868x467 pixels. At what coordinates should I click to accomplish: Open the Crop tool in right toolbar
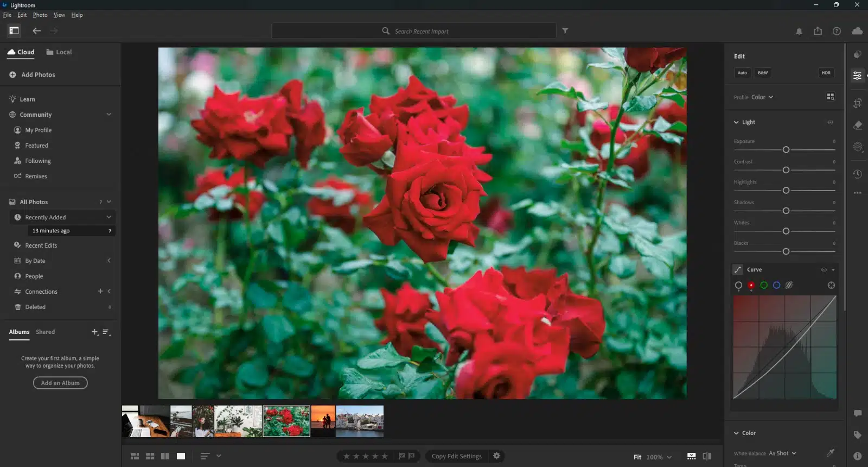coord(857,103)
